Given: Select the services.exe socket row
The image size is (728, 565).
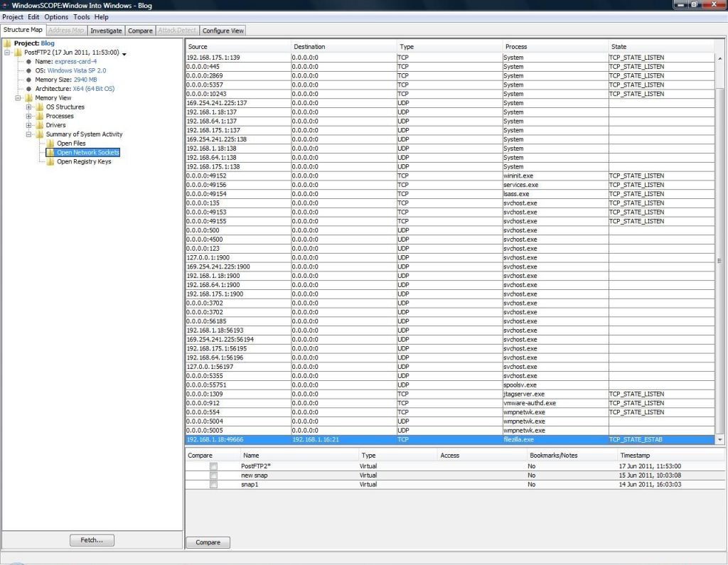Looking at the screenshot, I should [450, 185].
